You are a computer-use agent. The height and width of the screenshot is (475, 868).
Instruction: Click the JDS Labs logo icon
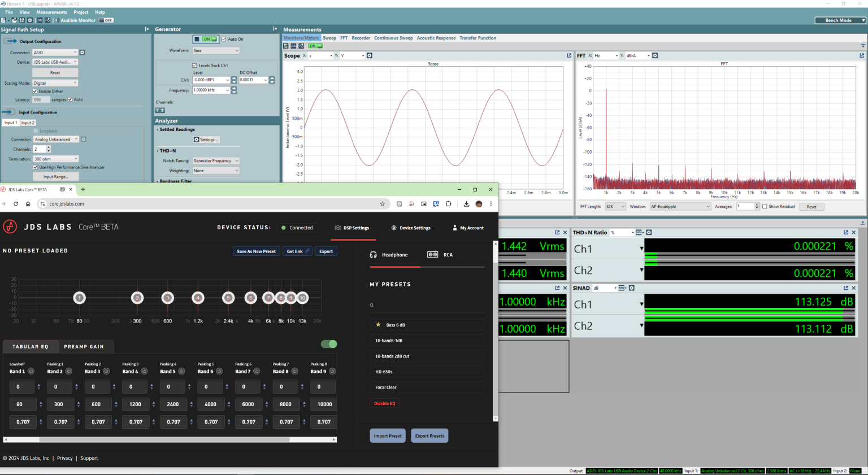click(x=10, y=226)
